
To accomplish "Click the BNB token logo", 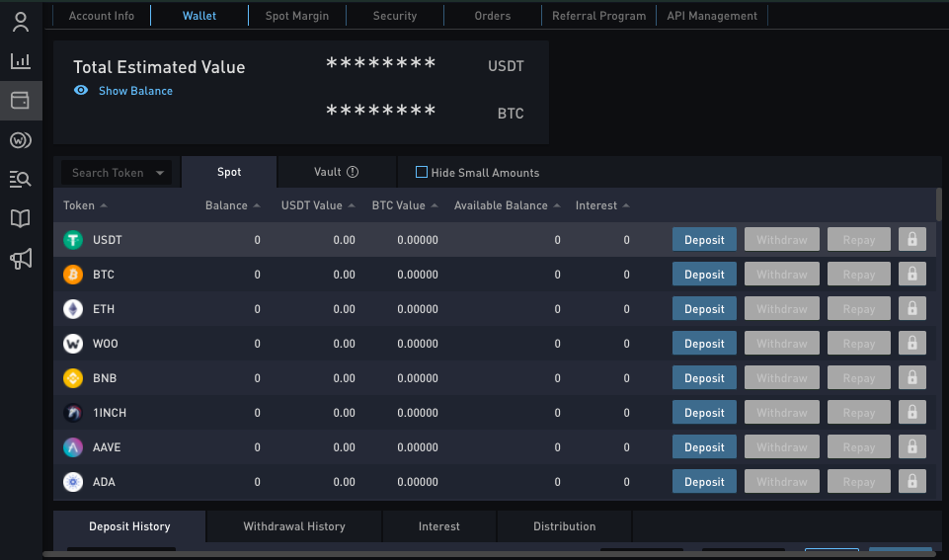I will point(73,377).
